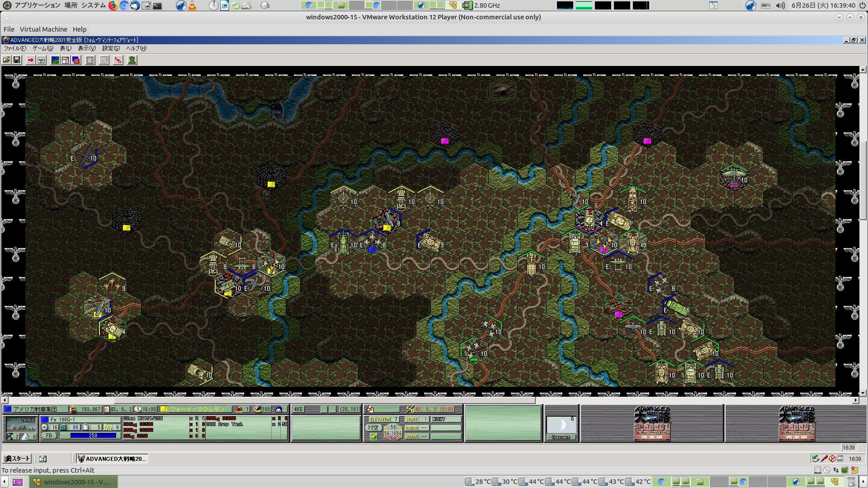Click the red End turn toolbar icon

[118, 60]
